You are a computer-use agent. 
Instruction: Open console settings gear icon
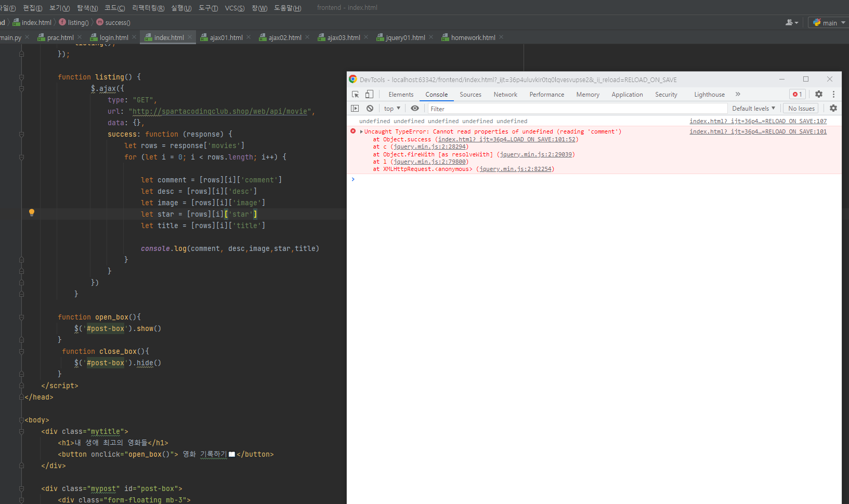tap(833, 108)
